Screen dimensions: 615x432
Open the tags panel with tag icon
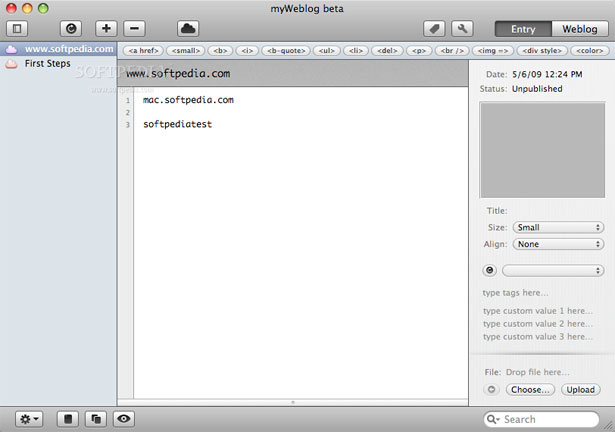[434, 29]
